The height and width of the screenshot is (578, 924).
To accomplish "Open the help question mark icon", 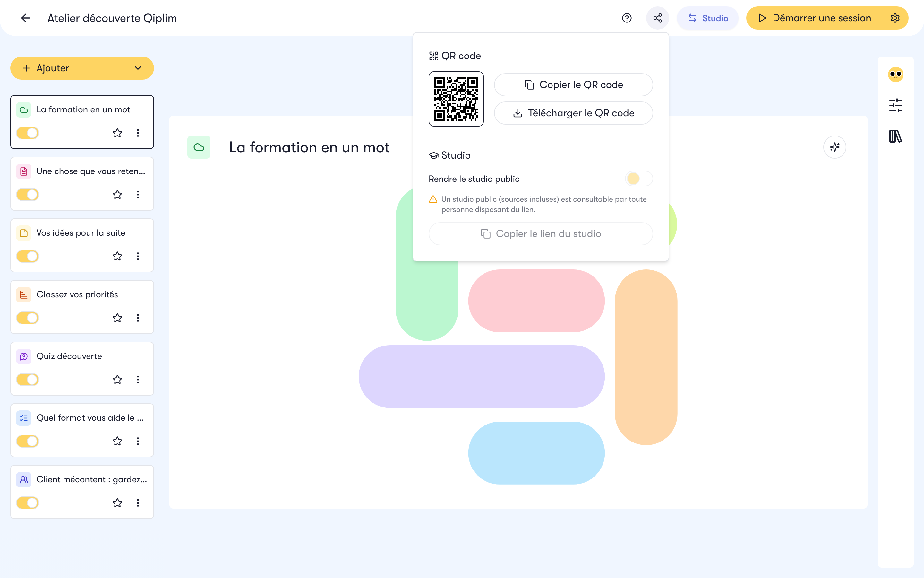I will (x=627, y=18).
